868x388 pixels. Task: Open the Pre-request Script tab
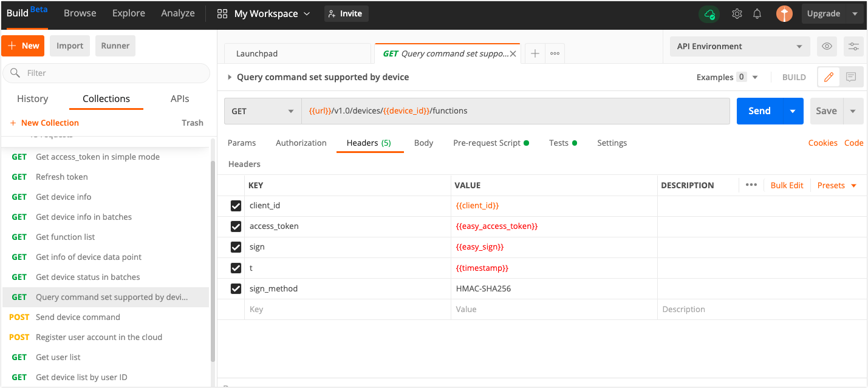[491, 143]
